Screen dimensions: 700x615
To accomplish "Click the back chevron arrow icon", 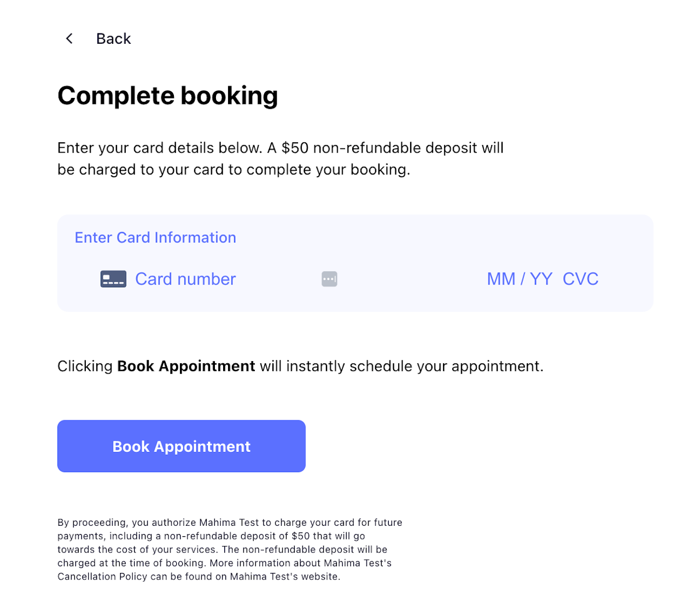I will point(69,38).
